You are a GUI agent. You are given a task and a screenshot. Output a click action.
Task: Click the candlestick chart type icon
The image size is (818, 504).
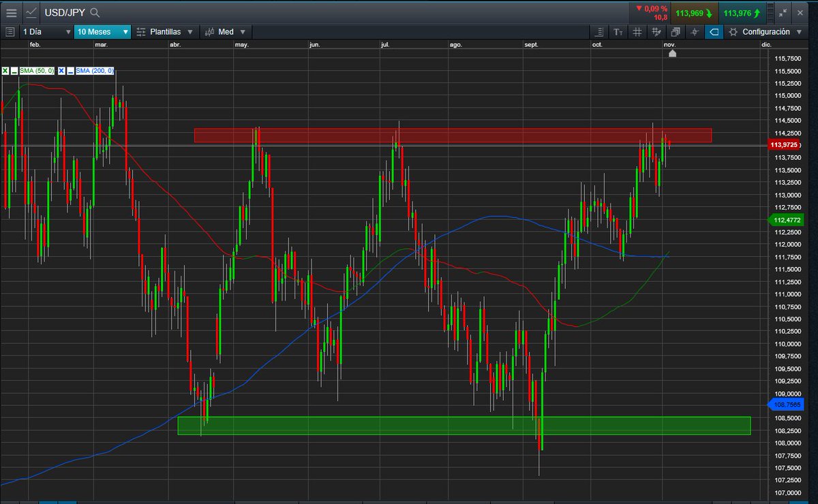tap(209, 31)
